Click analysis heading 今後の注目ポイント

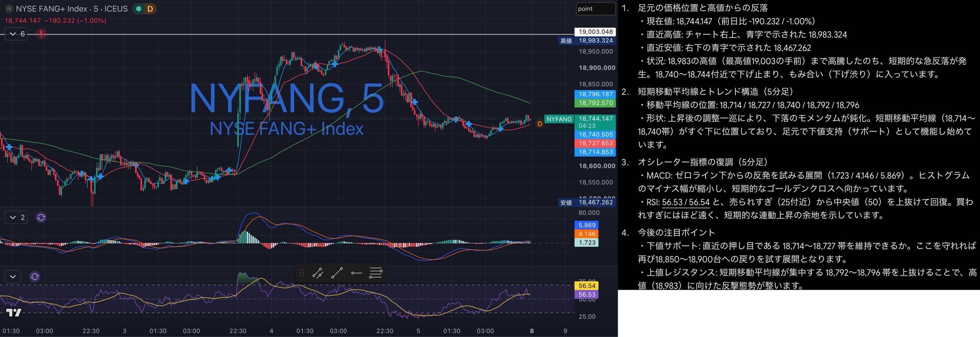coord(676,232)
